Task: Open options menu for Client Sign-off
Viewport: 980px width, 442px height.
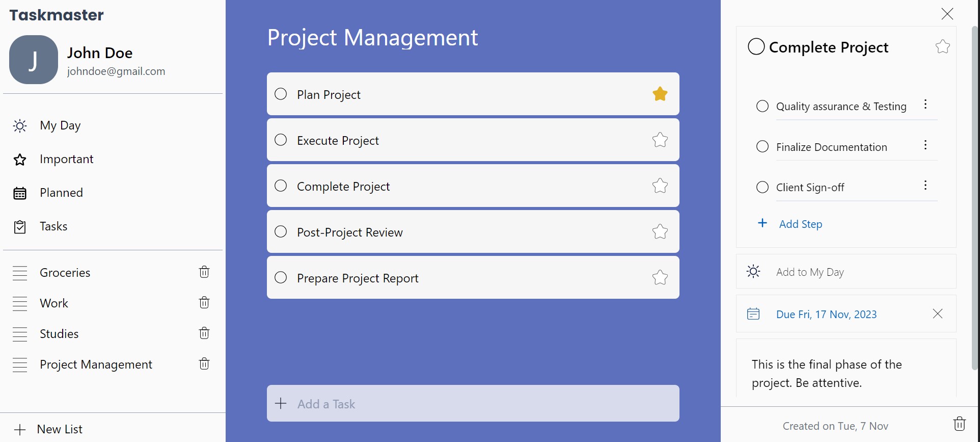Action: [925, 186]
